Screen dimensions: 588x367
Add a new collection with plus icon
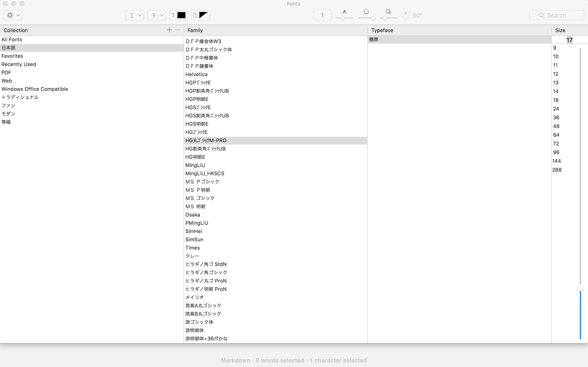tap(169, 30)
